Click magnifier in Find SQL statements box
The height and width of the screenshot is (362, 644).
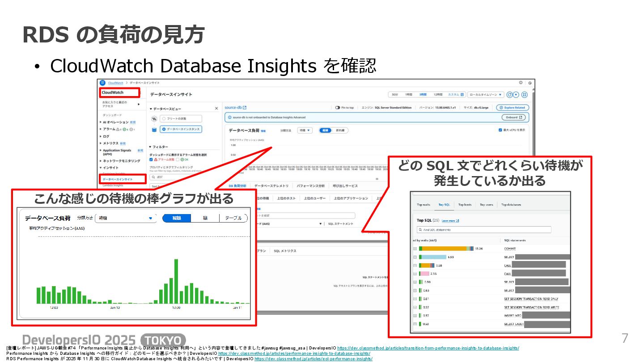420,230
